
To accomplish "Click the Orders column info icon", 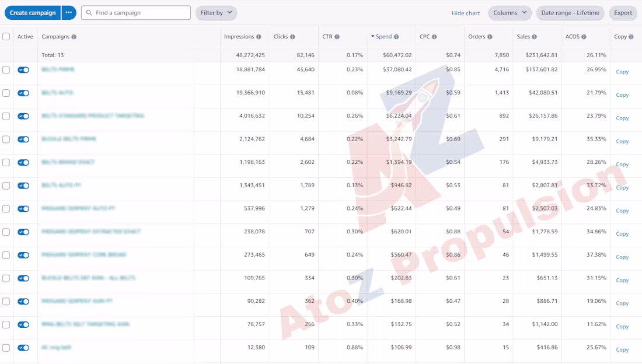I will pyautogui.click(x=490, y=37).
